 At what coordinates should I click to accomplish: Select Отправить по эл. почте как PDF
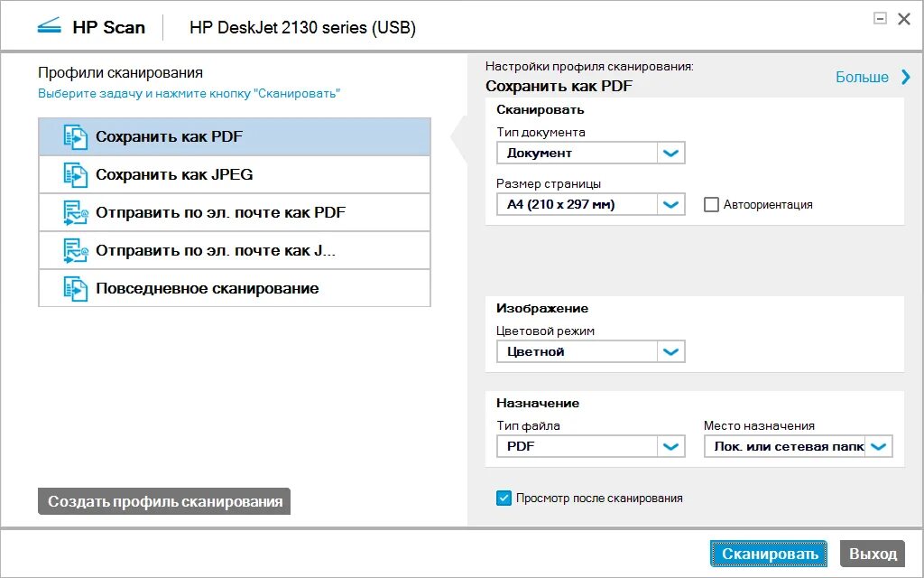pos(235,213)
